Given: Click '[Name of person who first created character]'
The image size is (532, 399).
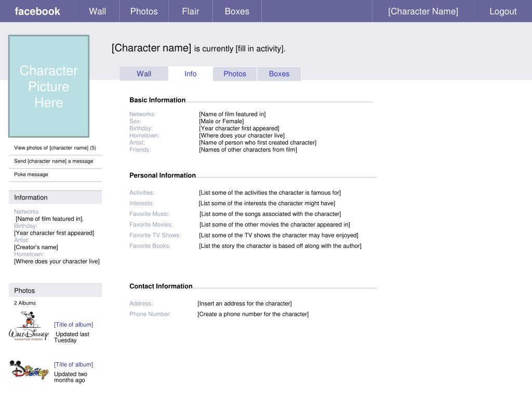Looking at the screenshot, I should click(258, 143).
